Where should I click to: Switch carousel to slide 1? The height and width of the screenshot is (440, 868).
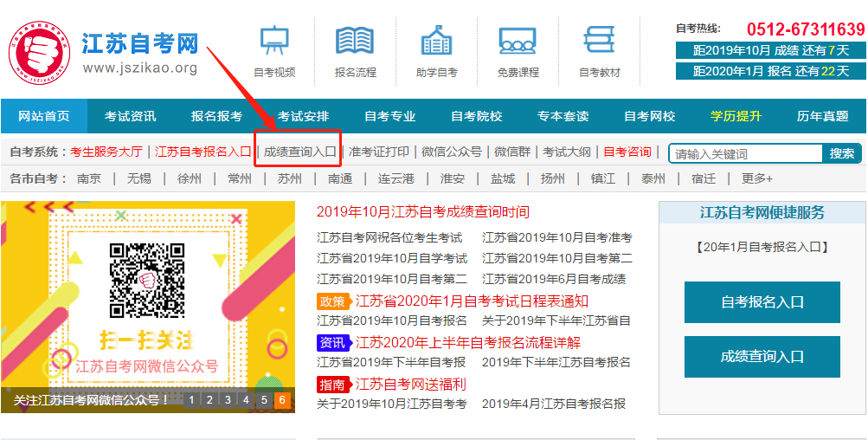click(x=191, y=400)
